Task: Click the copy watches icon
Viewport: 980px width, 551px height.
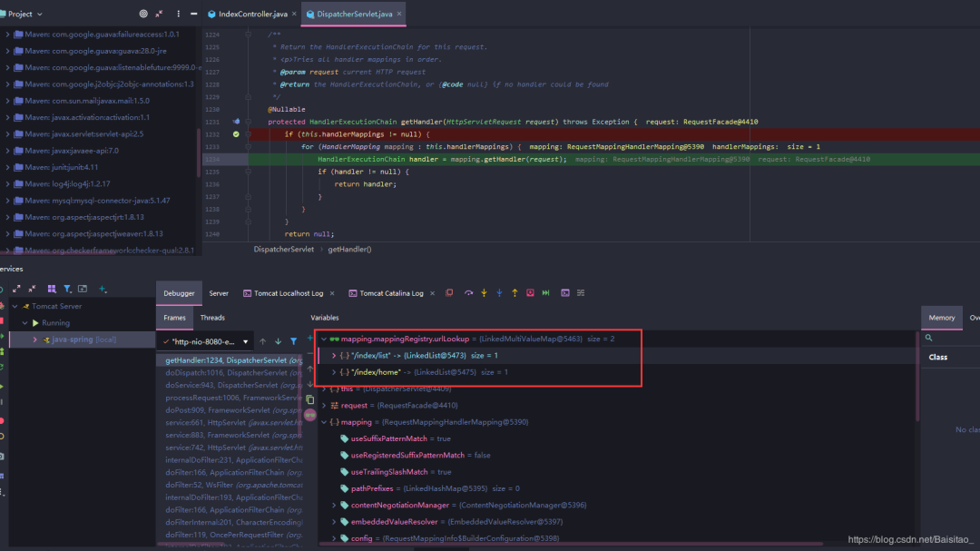Action: [x=310, y=399]
